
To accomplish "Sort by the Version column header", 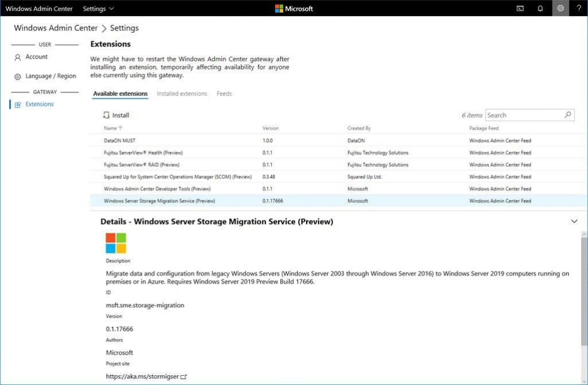I will pyautogui.click(x=270, y=128).
